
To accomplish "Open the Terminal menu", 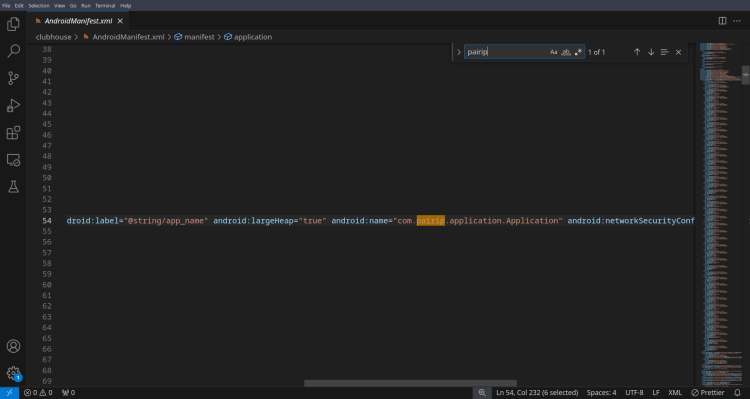I will [105, 6].
